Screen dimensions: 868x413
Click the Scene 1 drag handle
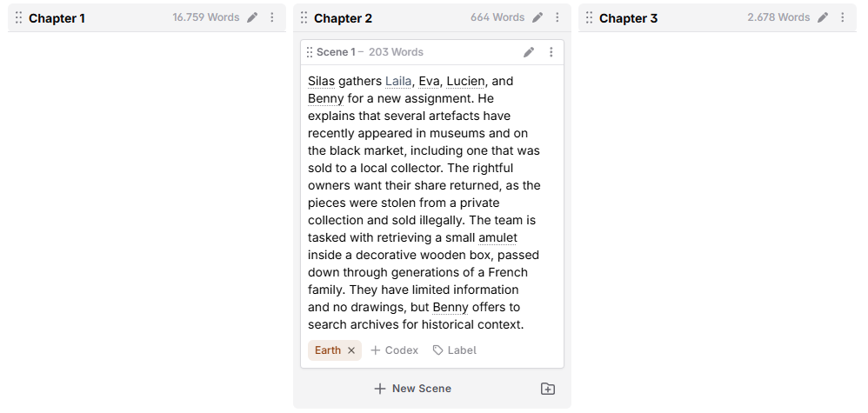[x=310, y=52]
